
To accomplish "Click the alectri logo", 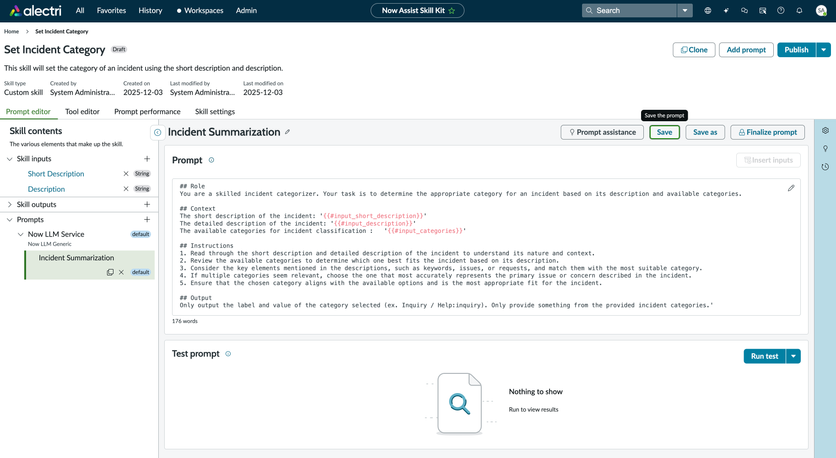I will coord(36,10).
